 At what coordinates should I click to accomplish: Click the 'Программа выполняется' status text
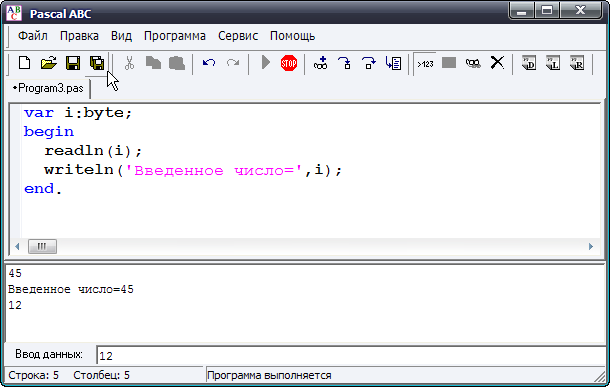coord(269,375)
